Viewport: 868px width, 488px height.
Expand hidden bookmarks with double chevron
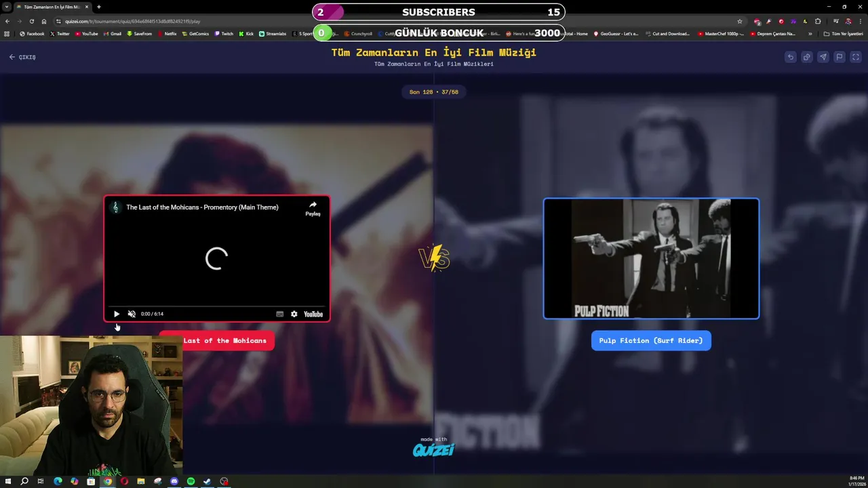coord(810,33)
